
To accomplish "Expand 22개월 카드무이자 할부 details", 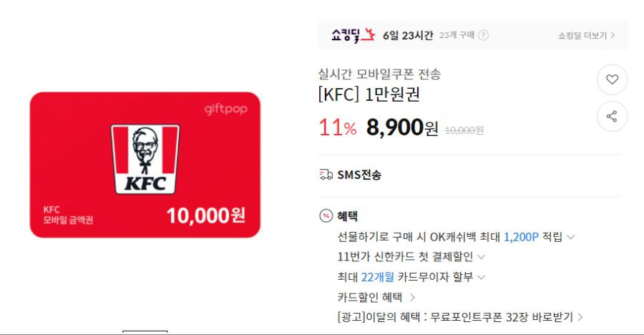I will 411,277.
